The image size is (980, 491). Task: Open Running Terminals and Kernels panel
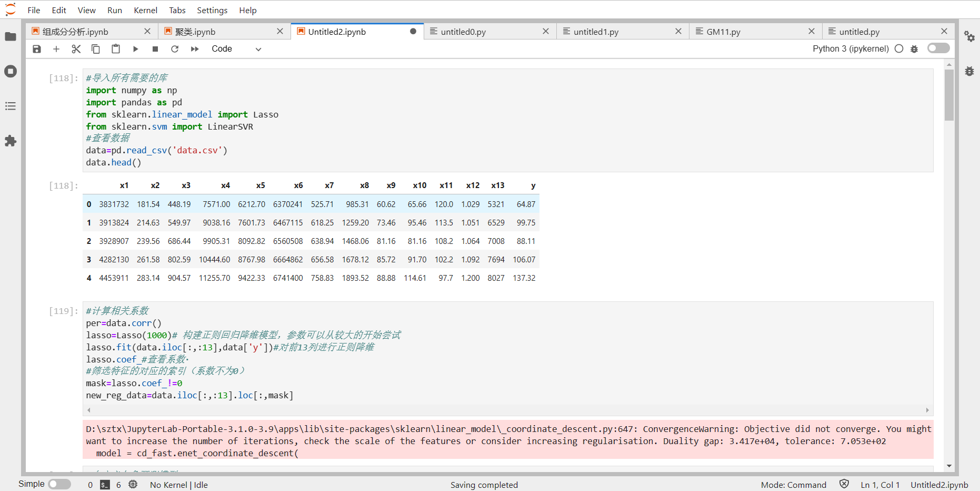pyautogui.click(x=11, y=71)
